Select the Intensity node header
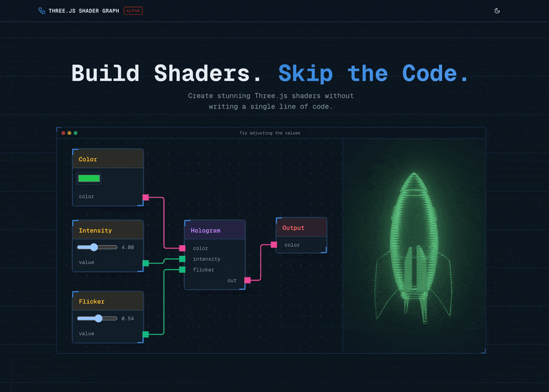Image resolution: width=549 pixels, height=392 pixels. pos(108,230)
